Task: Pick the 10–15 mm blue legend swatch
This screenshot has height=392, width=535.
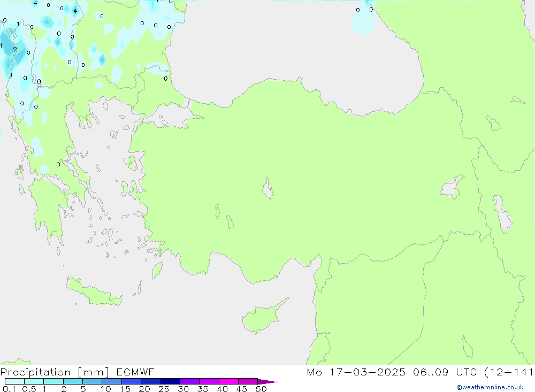Action: pyautogui.click(x=112, y=381)
